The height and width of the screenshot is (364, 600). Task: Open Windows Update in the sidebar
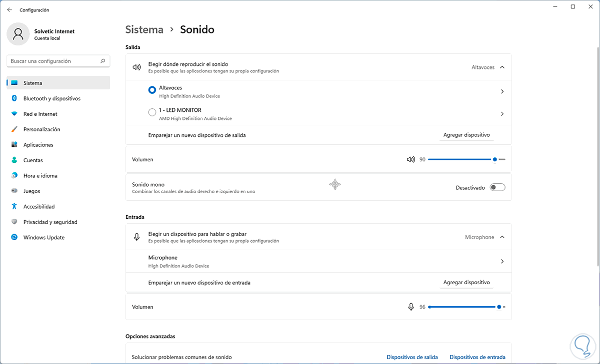pos(44,238)
